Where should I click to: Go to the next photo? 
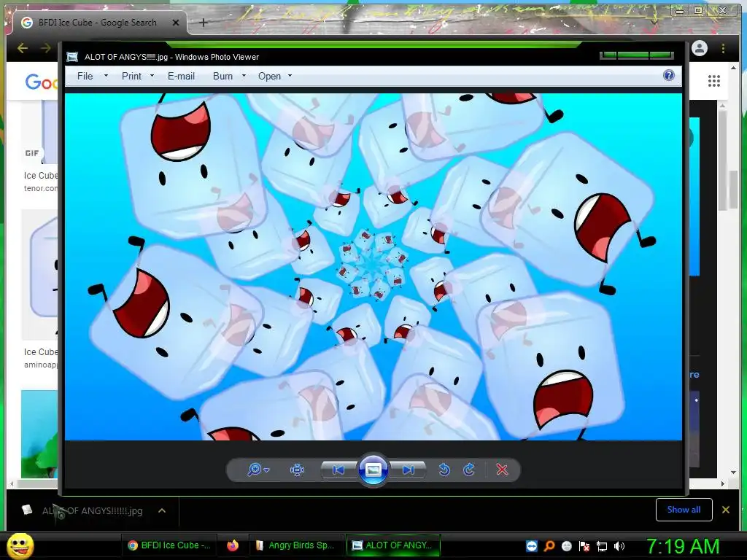pyautogui.click(x=408, y=470)
